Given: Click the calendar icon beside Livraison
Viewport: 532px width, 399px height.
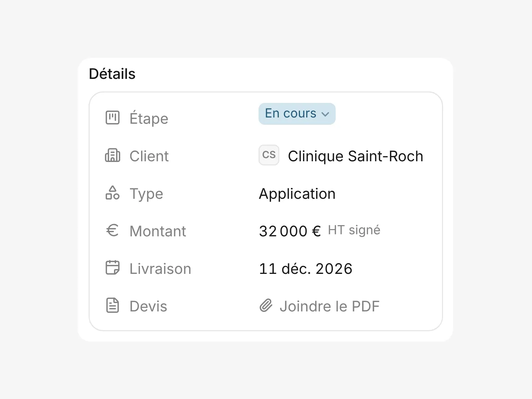Looking at the screenshot, I should click(x=112, y=268).
